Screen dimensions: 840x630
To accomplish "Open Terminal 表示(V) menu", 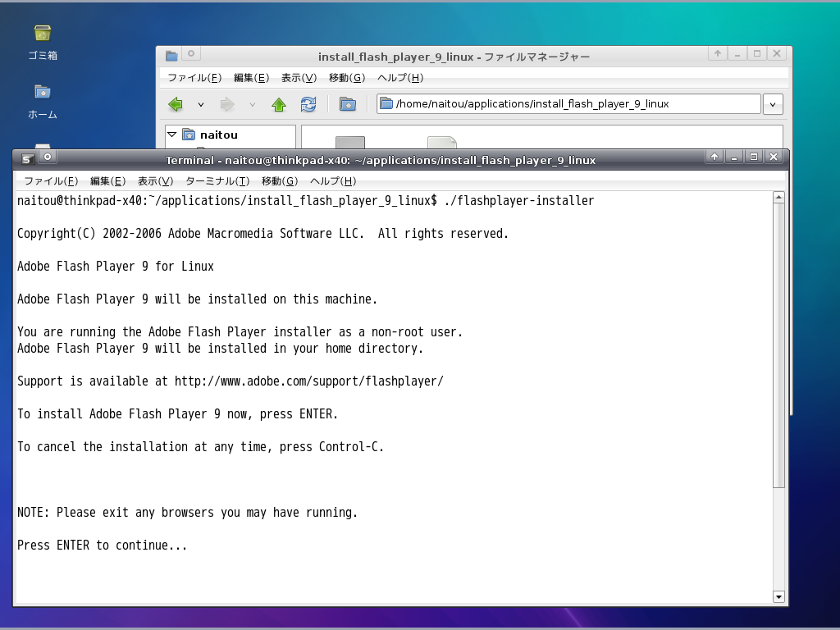I will (155, 181).
